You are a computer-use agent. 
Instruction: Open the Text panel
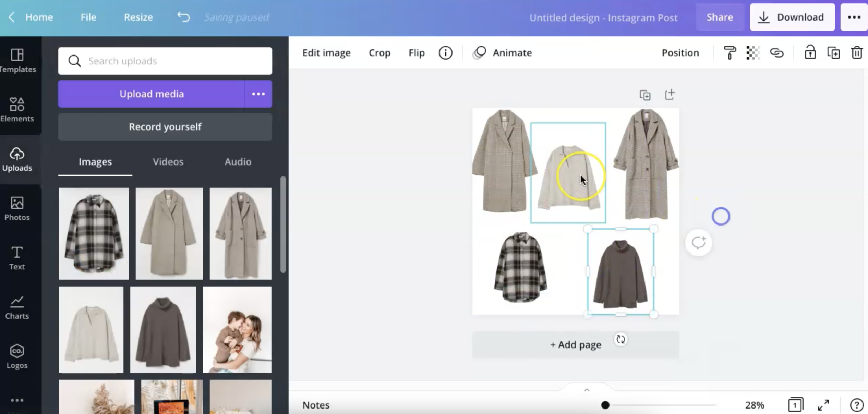click(x=17, y=258)
